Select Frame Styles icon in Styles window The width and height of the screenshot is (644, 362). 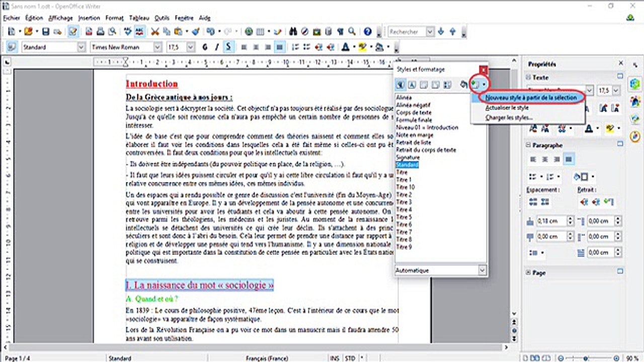click(x=424, y=85)
